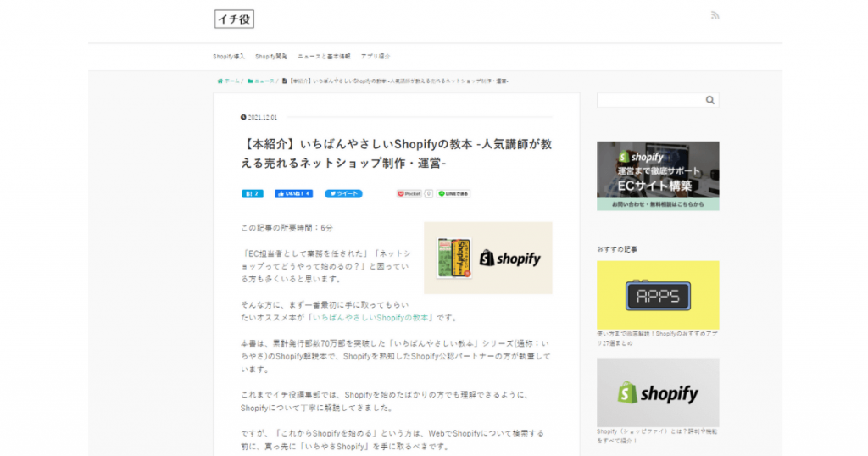Go to ニュース in the breadcrumb
868x456 pixels.
pos(261,81)
